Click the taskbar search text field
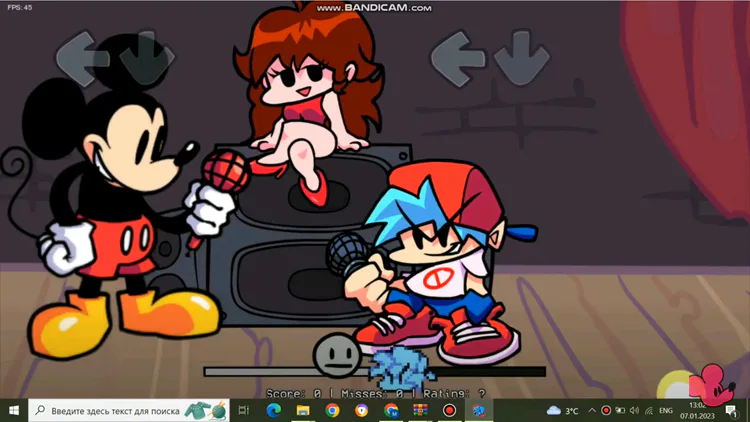750x422 pixels. click(129, 411)
